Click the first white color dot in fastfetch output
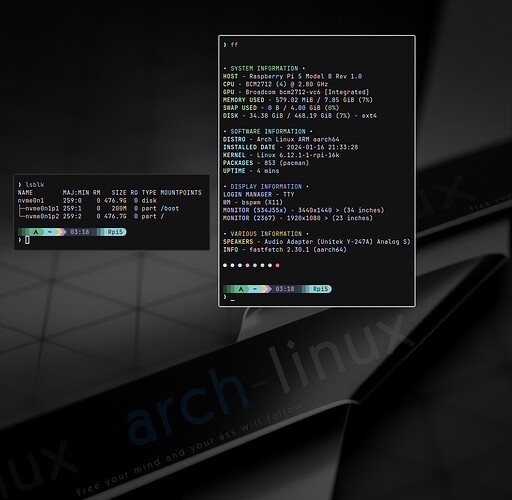 pos(225,265)
